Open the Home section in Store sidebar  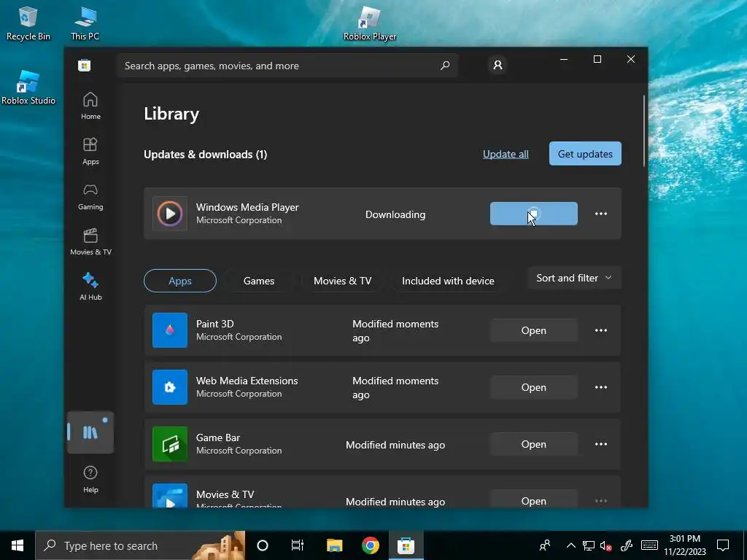(90, 106)
